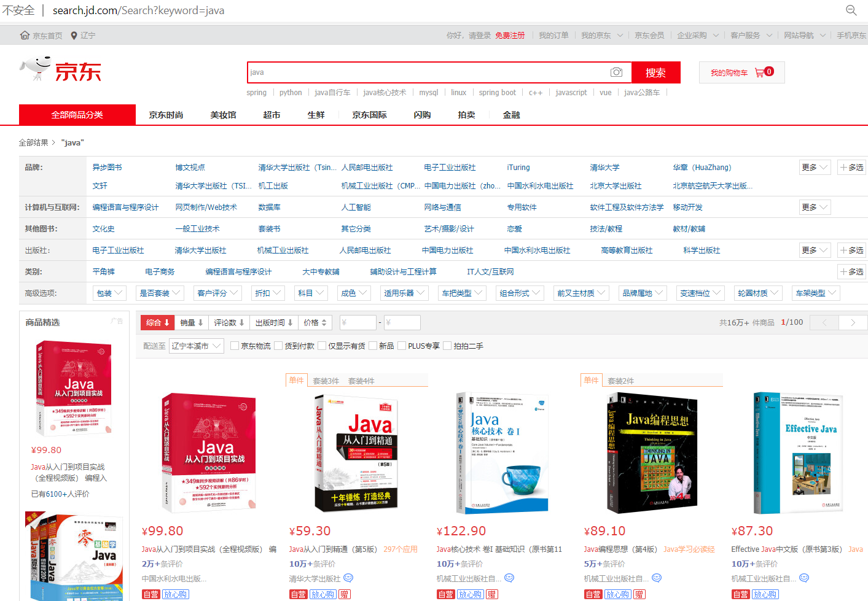Click the minimum price input field

click(358, 322)
